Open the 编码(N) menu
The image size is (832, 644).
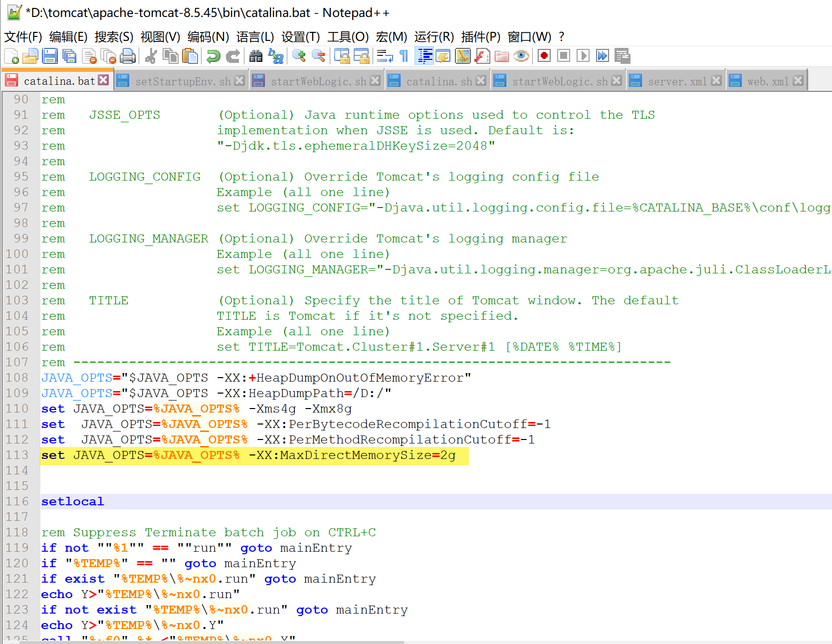coord(208,37)
